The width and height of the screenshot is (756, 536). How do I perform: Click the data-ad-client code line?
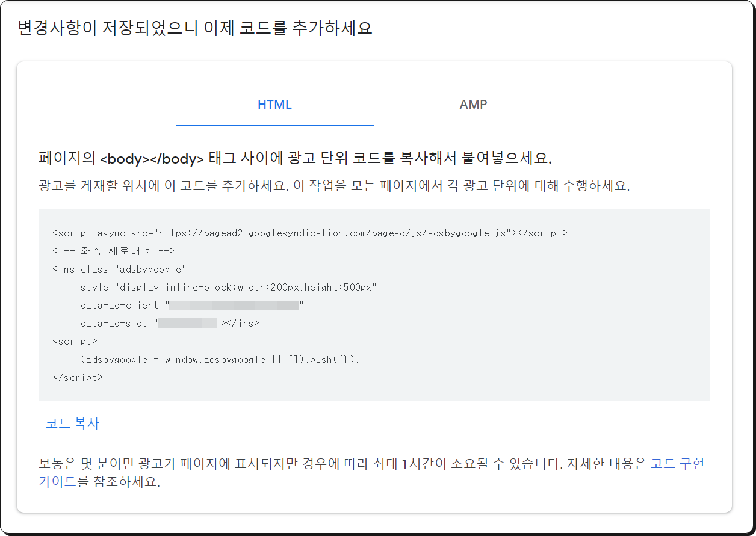[192, 306]
